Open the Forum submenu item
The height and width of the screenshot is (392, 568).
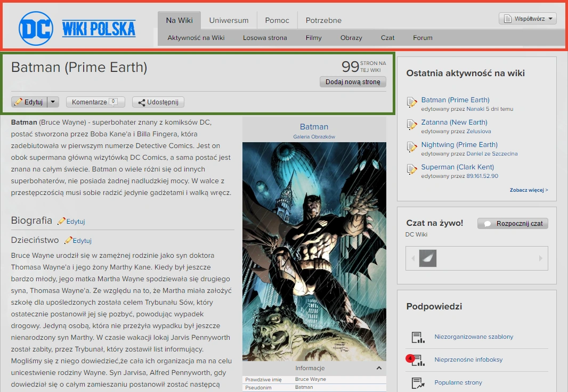423,38
